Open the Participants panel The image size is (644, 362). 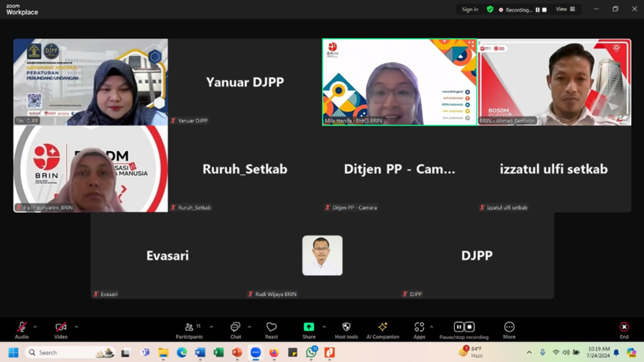(190, 330)
